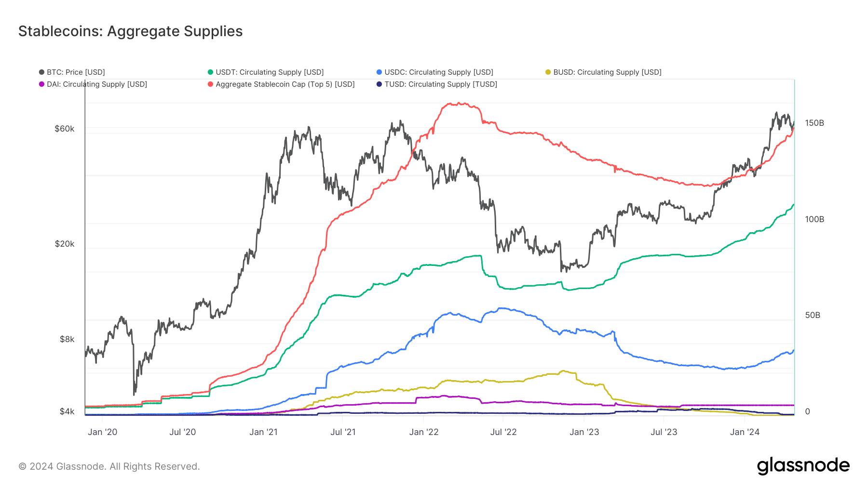Click the grey BTC Price legend dot
The width and height of the screenshot is (868, 488).
[x=41, y=72]
